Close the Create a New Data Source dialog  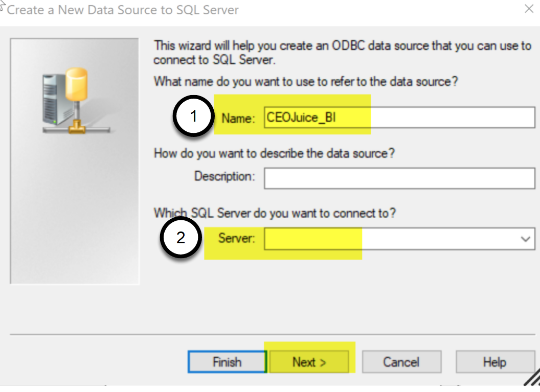click(529, 9)
